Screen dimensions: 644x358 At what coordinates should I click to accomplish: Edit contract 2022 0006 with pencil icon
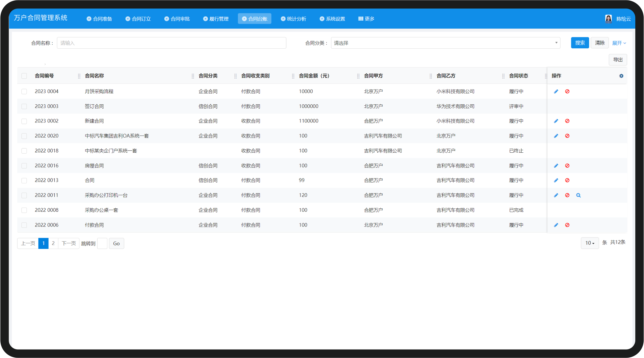point(556,225)
